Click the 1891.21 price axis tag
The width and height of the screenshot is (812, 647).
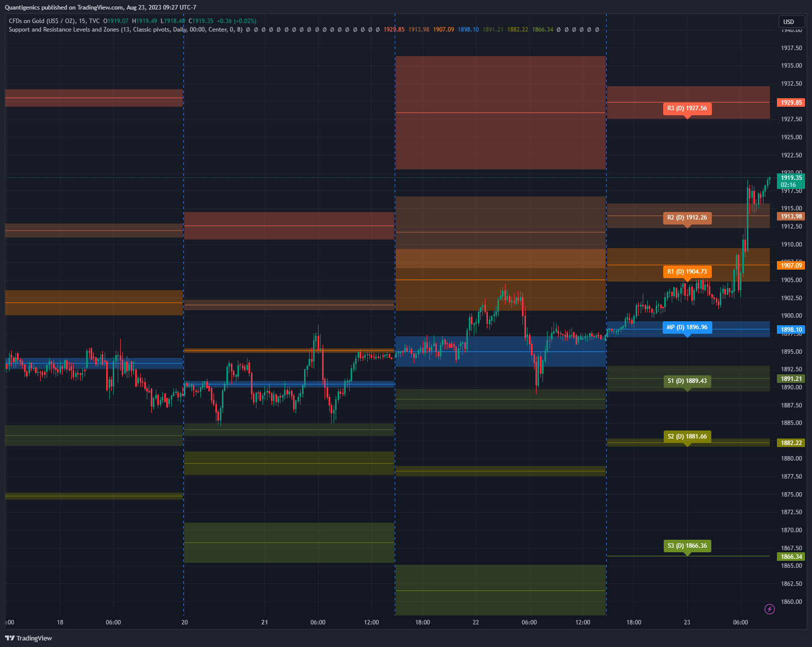(791, 379)
